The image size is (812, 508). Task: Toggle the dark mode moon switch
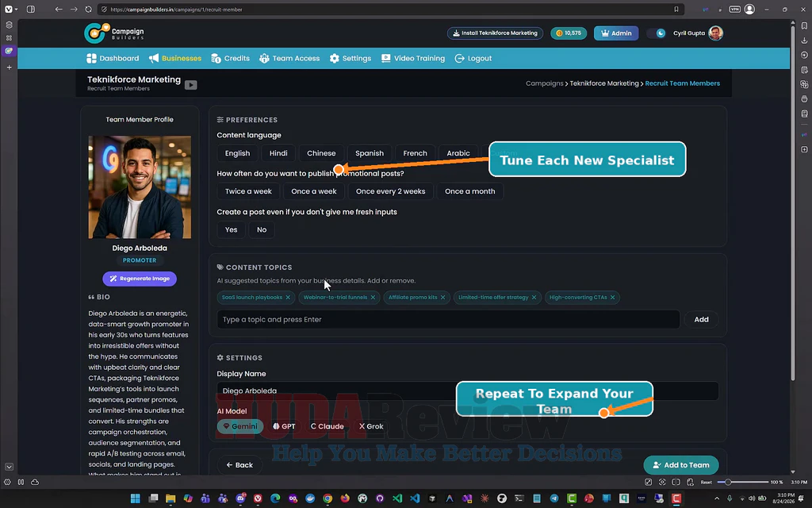657,33
